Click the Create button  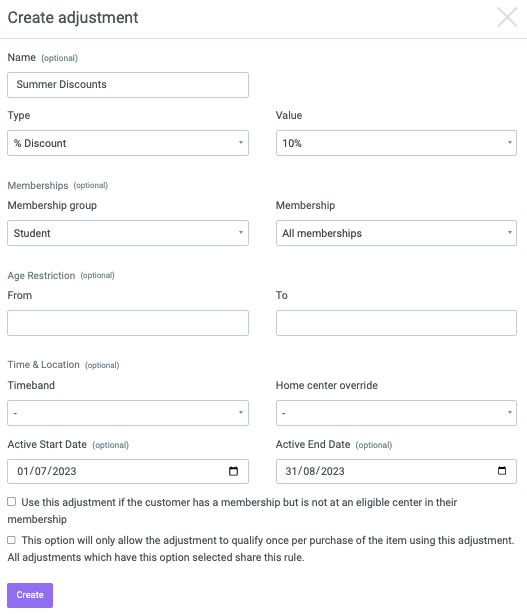(30, 595)
